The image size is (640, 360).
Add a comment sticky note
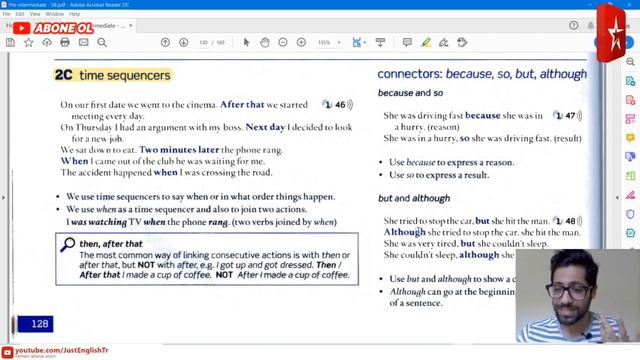coord(407,42)
